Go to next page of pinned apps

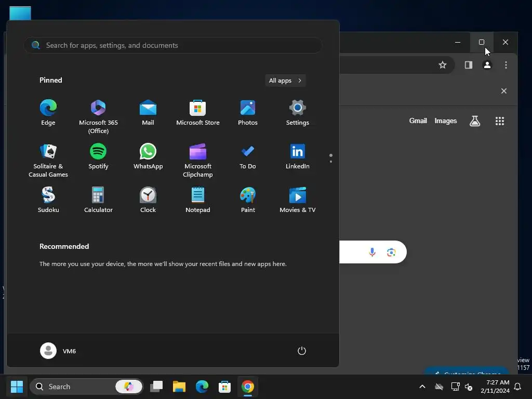coord(331,162)
